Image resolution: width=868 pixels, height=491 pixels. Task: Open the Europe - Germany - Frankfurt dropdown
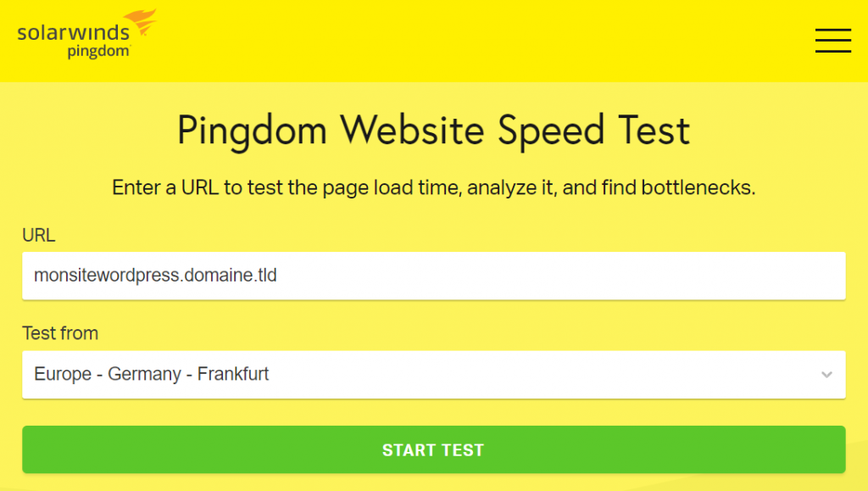[433, 375]
